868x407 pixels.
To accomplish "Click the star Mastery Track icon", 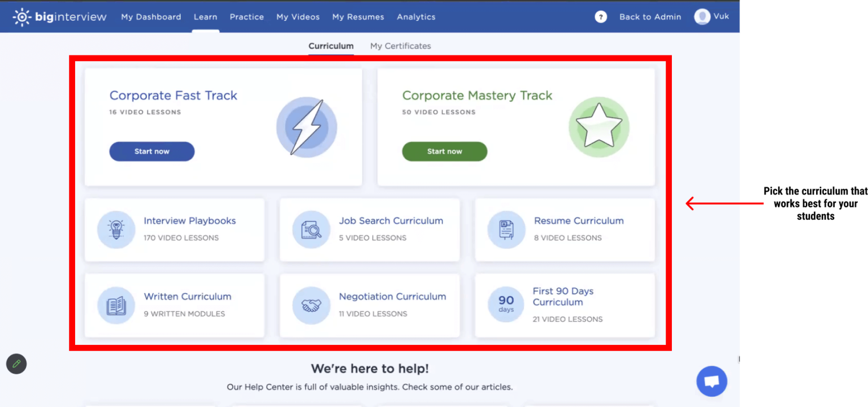I will pyautogui.click(x=598, y=127).
